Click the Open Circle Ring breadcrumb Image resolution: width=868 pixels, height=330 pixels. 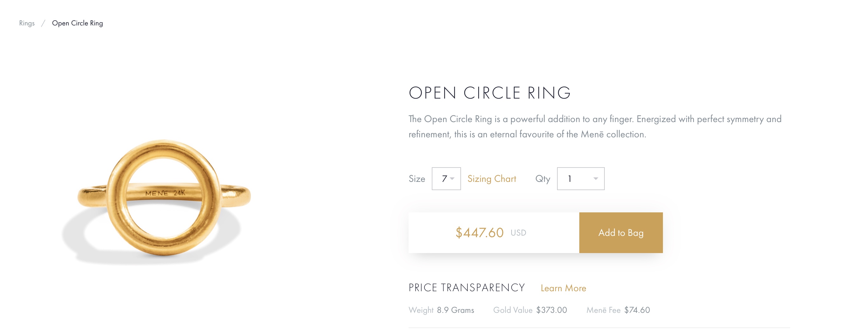click(x=77, y=23)
